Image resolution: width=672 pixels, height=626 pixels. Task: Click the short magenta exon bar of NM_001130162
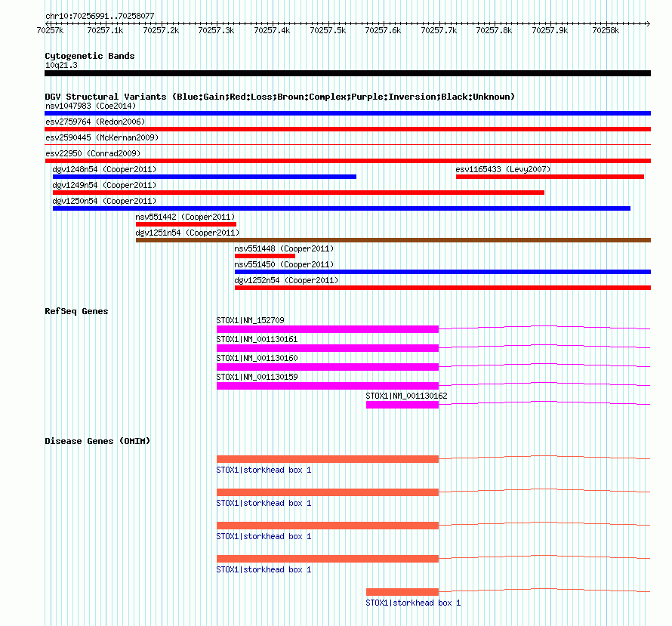click(402, 405)
